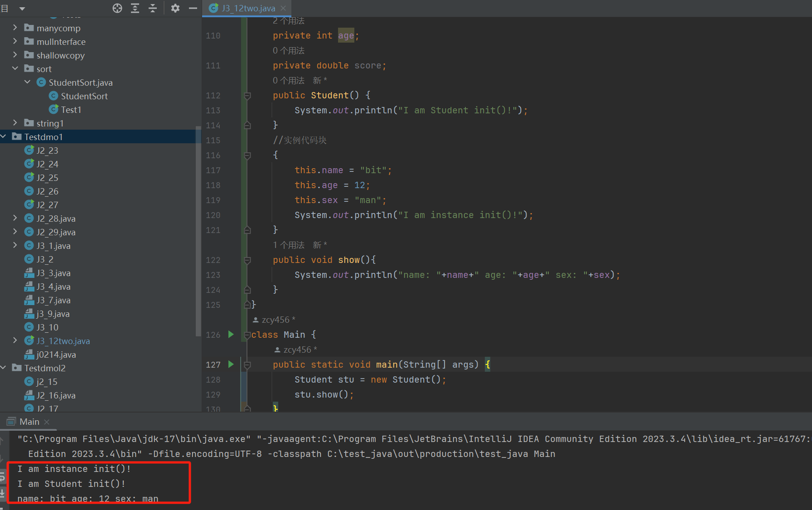Select the manycomp folder label
The height and width of the screenshot is (510, 812).
click(x=58, y=28)
